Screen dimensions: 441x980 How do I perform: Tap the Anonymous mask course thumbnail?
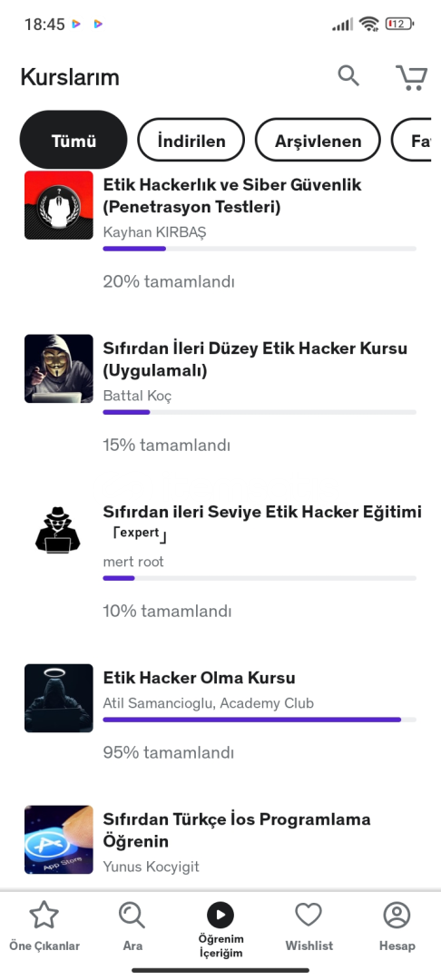(x=59, y=368)
